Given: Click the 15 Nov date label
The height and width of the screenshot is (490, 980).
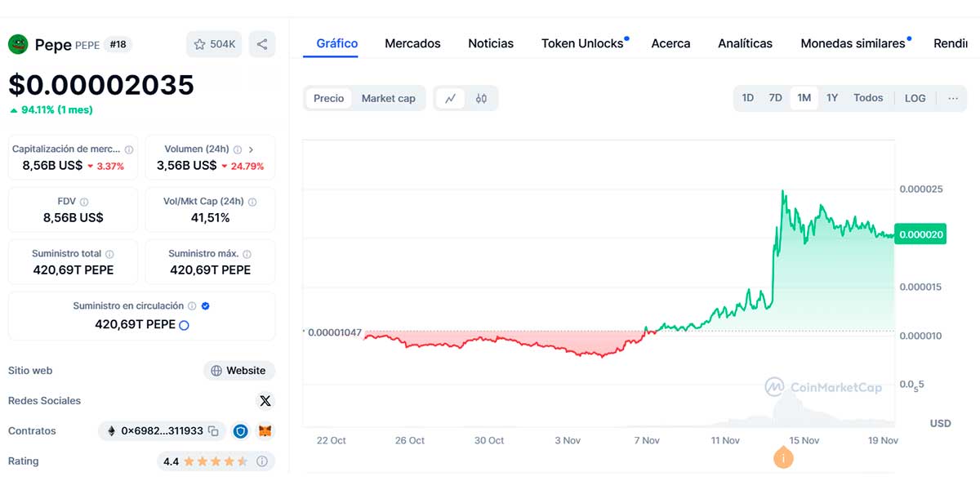Looking at the screenshot, I should pos(804,440).
